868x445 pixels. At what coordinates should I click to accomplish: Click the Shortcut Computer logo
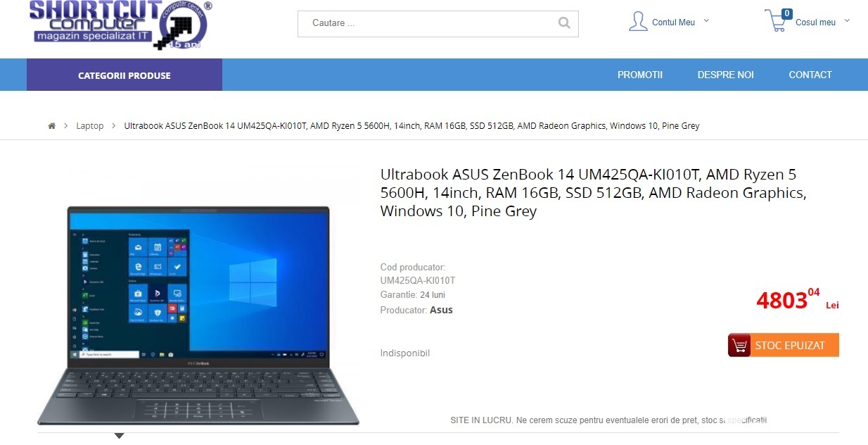click(x=120, y=25)
